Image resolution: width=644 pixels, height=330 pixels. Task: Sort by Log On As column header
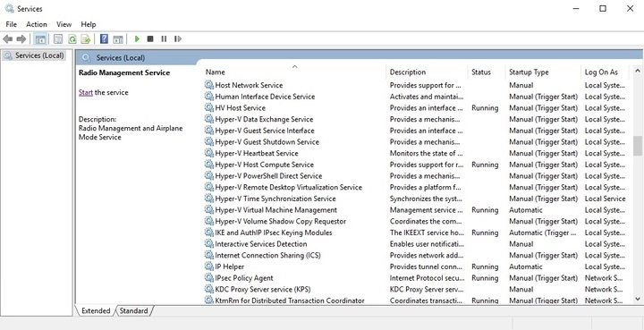pyautogui.click(x=605, y=72)
